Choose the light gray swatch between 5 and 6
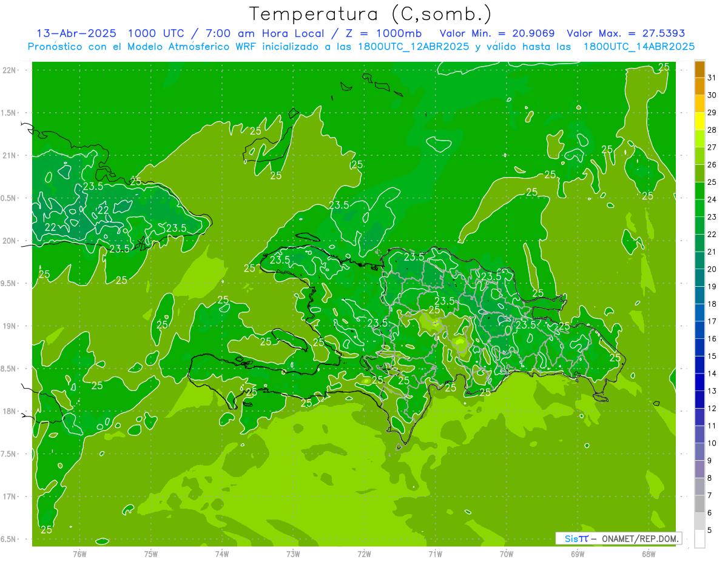 coord(699,521)
